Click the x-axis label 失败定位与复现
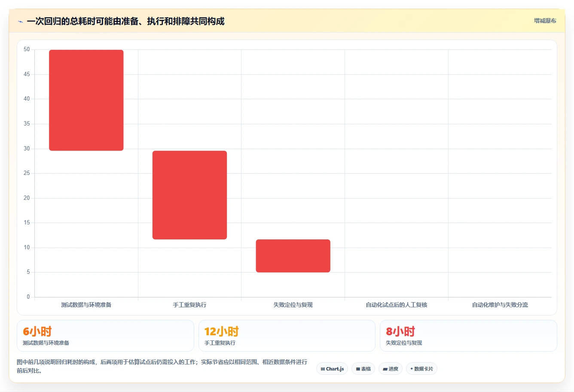The height and width of the screenshot is (392, 574). (x=293, y=305)
